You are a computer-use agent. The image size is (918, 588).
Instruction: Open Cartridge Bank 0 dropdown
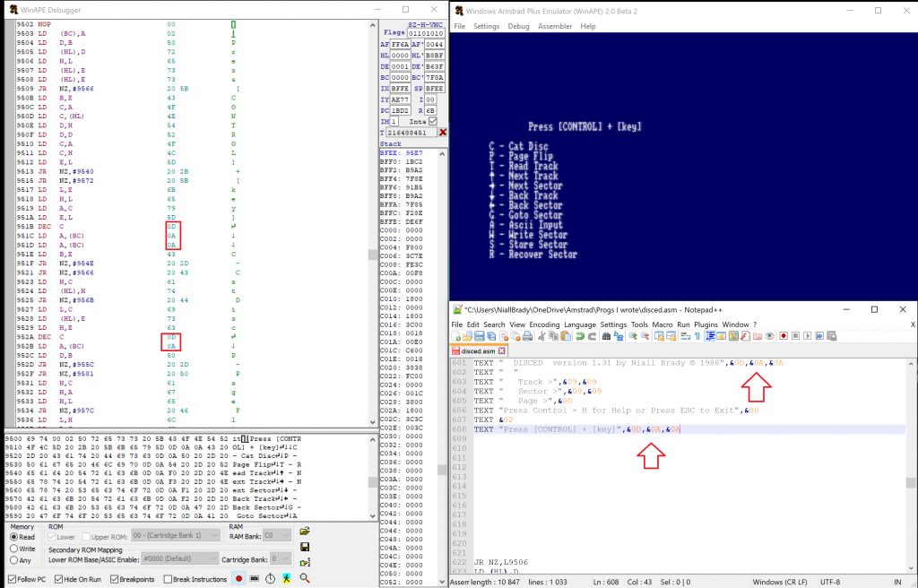coord(281,558)
